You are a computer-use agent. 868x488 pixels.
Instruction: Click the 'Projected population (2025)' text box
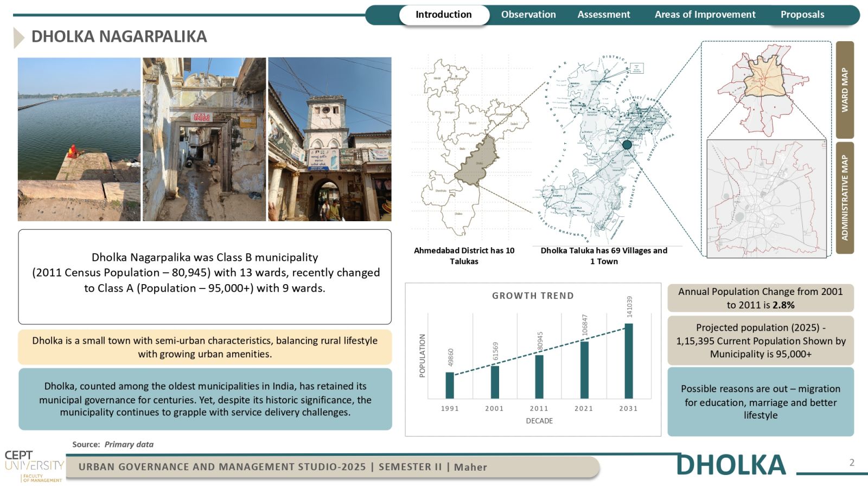tap(761, 341)
